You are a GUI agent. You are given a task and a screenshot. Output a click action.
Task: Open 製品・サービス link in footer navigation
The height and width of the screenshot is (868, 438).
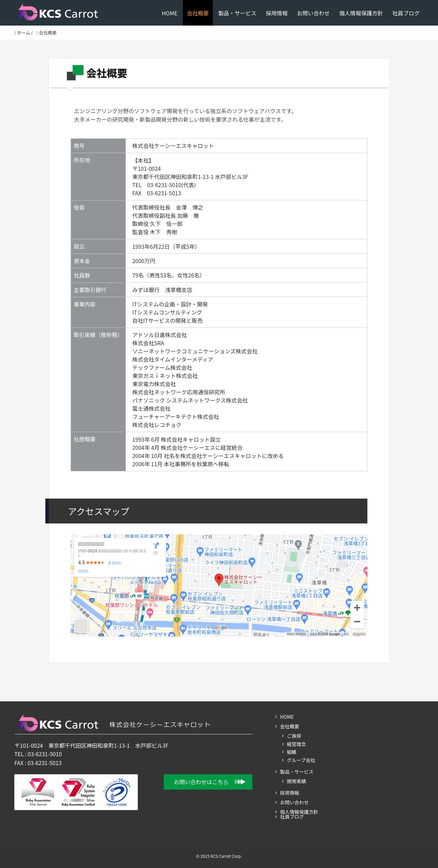[296, 772]
